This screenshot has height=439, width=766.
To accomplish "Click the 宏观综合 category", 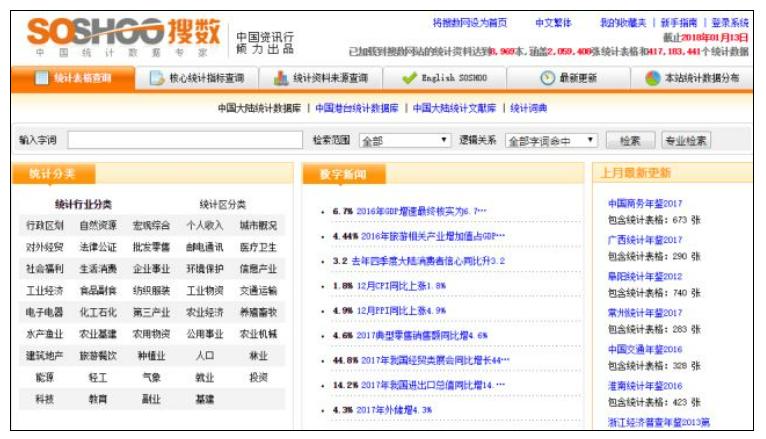I will pyautogui.click(x=151, y=225).
